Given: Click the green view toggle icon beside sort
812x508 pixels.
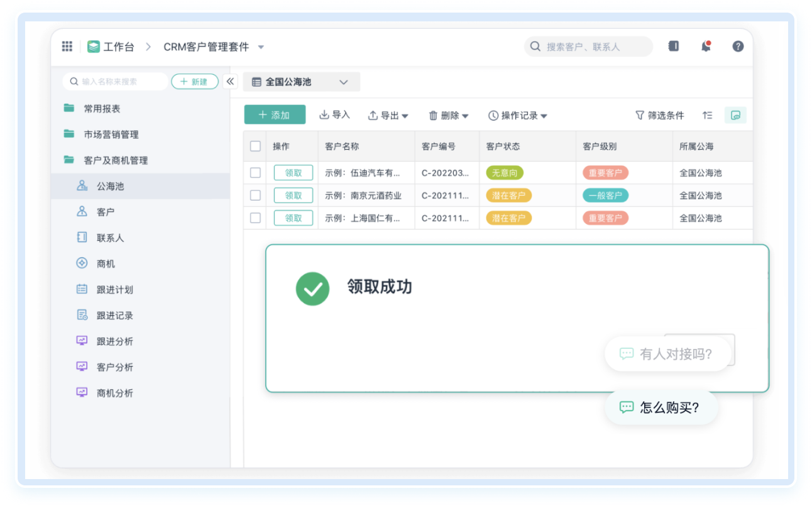Looking at the screenshot, I should pyautogui.click(x=735, y=115).
